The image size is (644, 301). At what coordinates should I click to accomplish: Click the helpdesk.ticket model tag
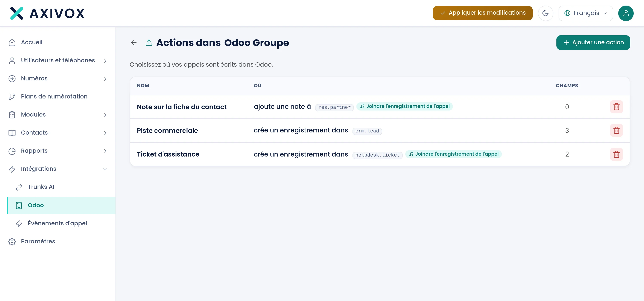coord(377,155)
